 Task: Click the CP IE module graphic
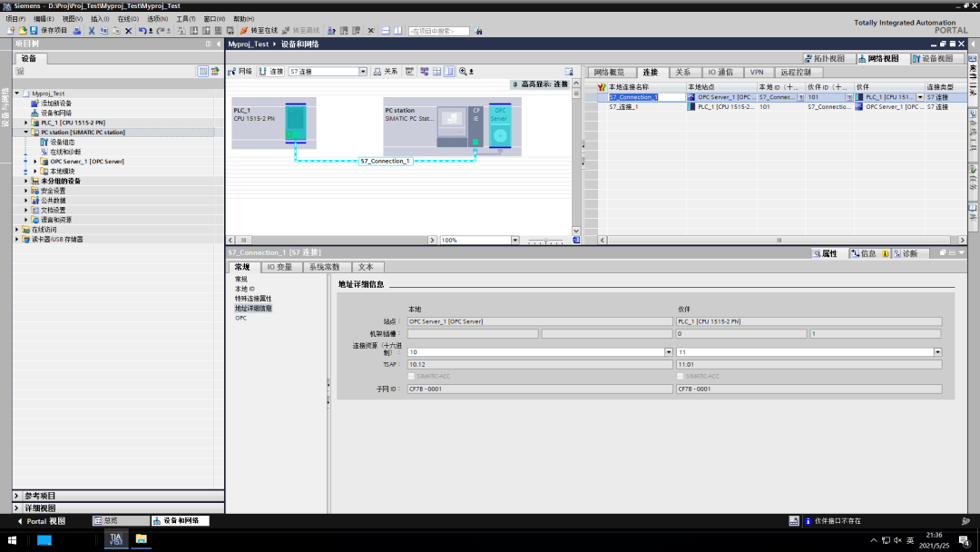(x=475, y=125)
